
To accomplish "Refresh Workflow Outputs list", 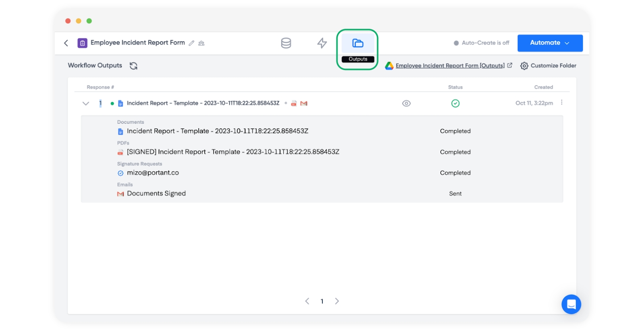I will coord(134,66).
